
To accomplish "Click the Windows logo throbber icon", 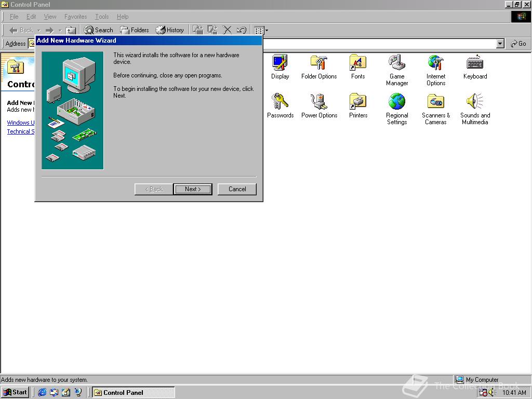I will (521, 17).
